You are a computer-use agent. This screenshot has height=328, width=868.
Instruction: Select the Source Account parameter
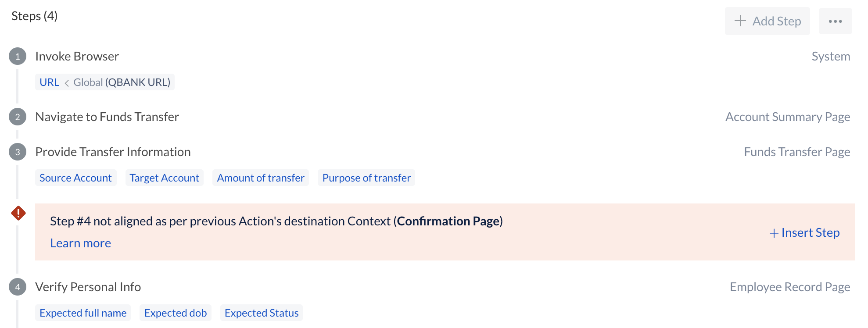tap(75, 178)
